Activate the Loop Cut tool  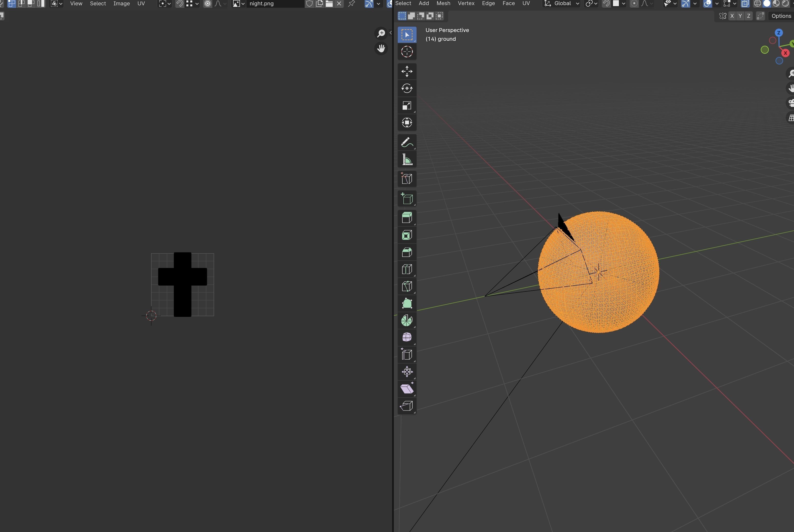click(407, 269)
